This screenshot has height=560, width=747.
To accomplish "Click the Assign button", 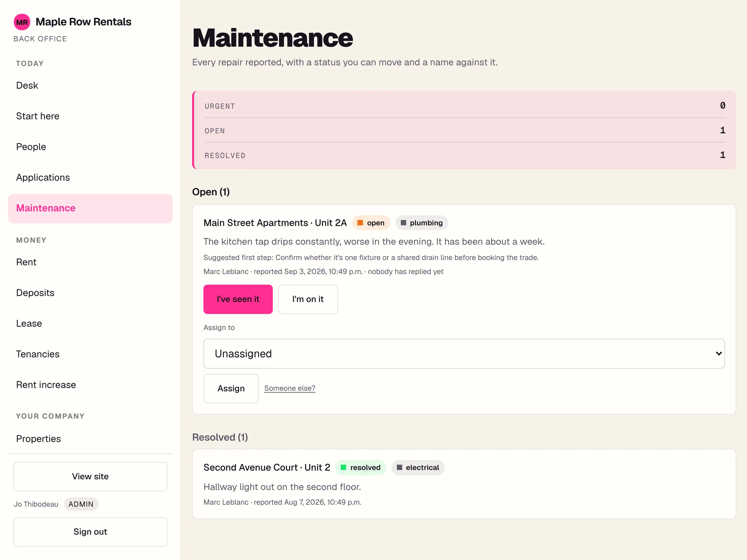I will coord(231,389).
